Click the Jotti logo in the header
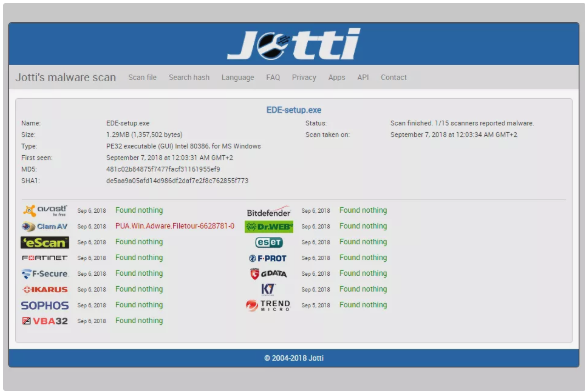Viewport: 585px width, 392px height. 294,44
